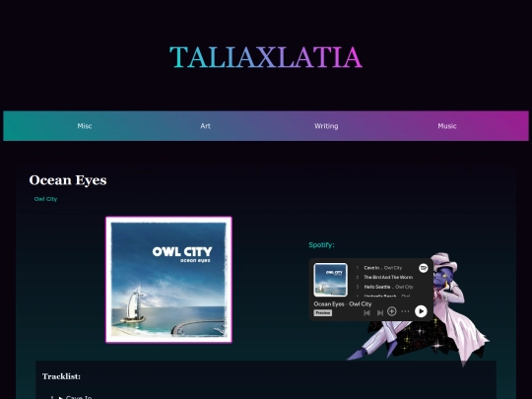Open the three-dot more options menu

pyautogui.click(x=405, y=311)
